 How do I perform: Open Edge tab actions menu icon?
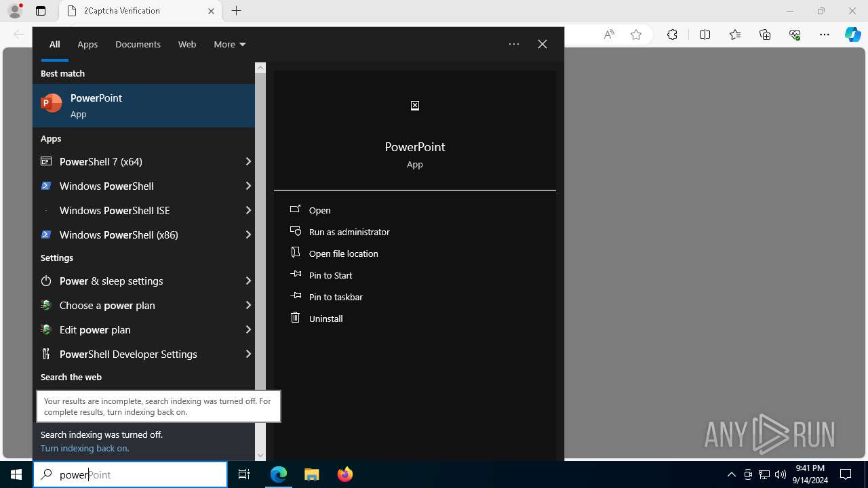click(41, 11)
